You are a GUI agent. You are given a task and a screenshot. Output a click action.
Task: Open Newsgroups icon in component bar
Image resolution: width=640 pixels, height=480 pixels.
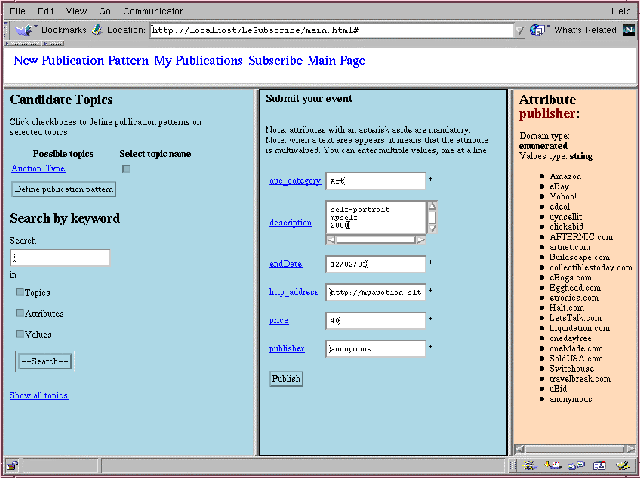click(x=576, y=465)
